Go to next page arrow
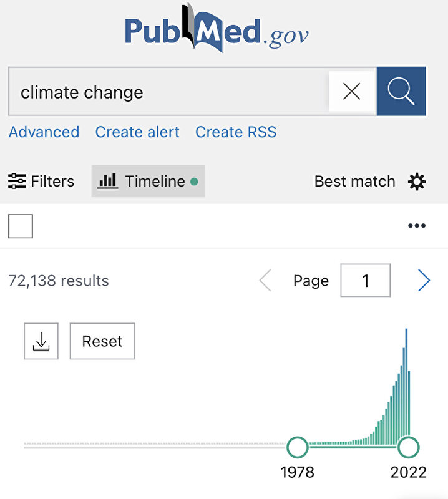 coord(424,280)
